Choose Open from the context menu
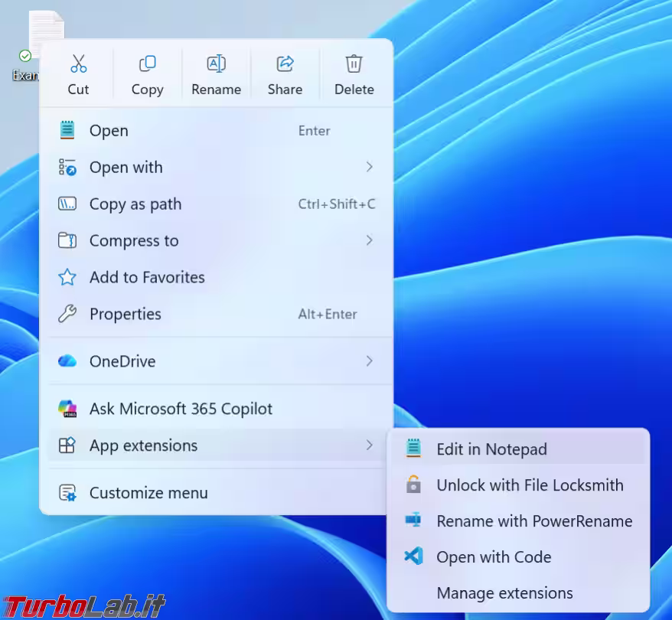The height and width of the screenshot is (620, 672). [x=217, y=130]
